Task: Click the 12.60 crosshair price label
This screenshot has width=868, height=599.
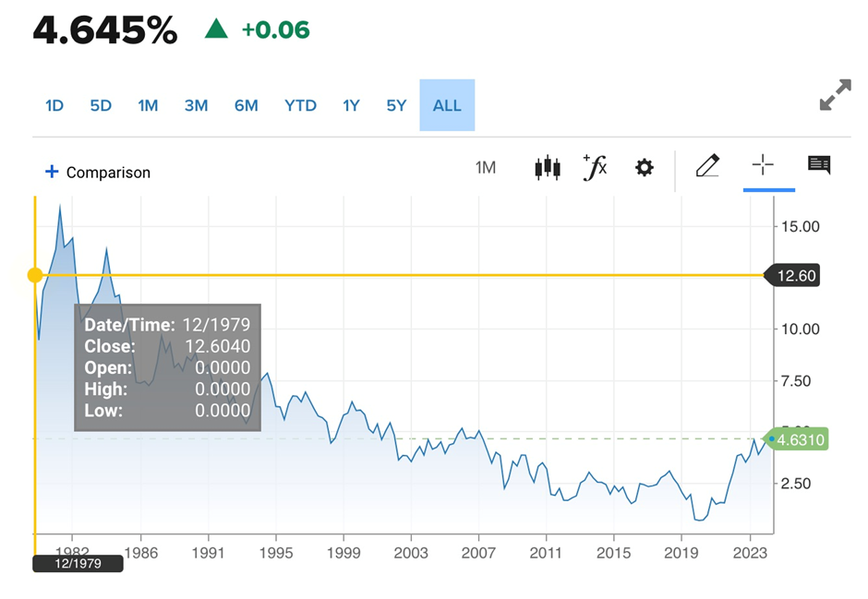Action: [793, 275]
